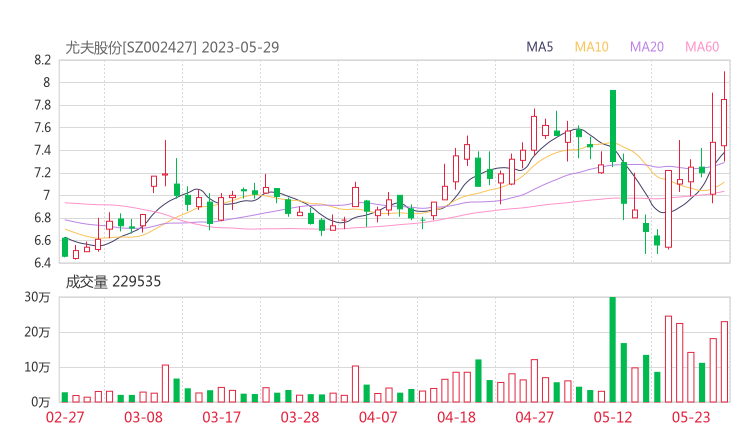Click the 04-27 date axis label
Viewport: 740px width, 440px height.
click(x=534, y=417)
